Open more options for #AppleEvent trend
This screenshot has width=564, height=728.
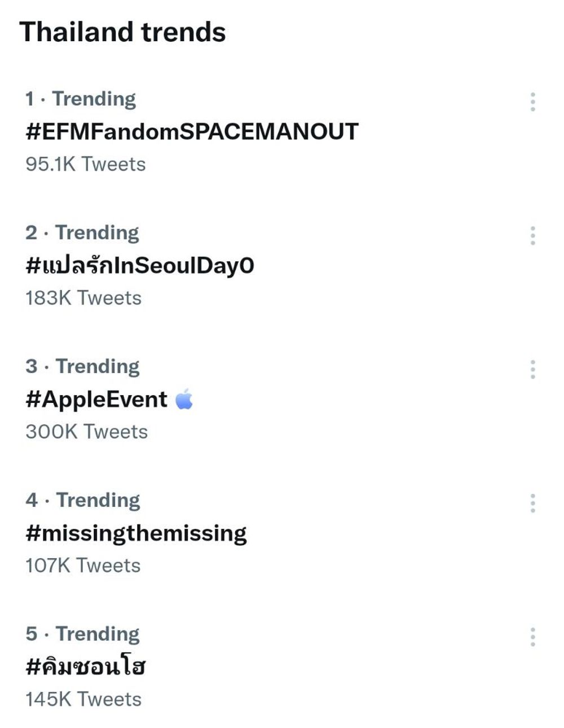(532, 369)
